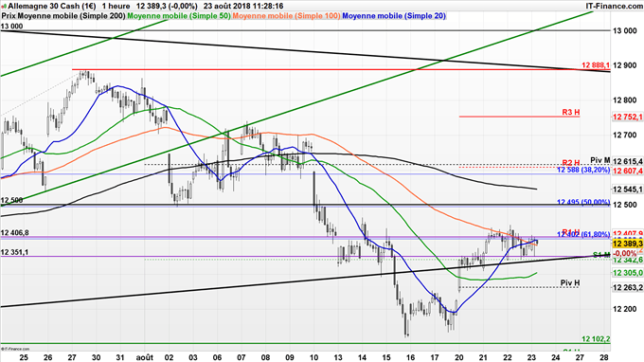Click the 12 607,4 red price tag
The width and height of the screenshot is (644, 362).
[628, 171]
